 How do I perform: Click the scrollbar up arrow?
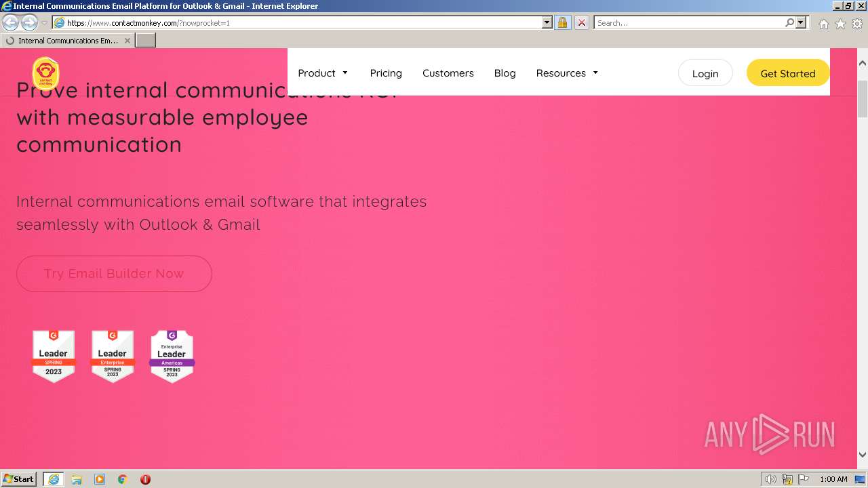pyautogui.click(x=863, y=63)
